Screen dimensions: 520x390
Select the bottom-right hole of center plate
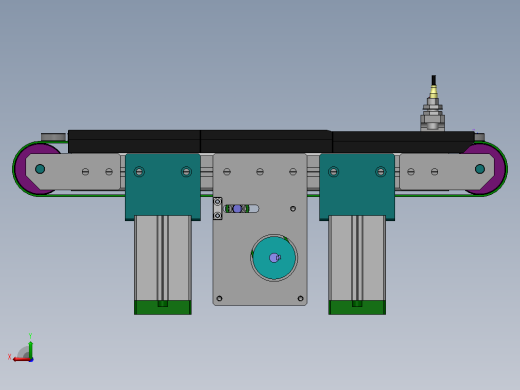(300, 298)
